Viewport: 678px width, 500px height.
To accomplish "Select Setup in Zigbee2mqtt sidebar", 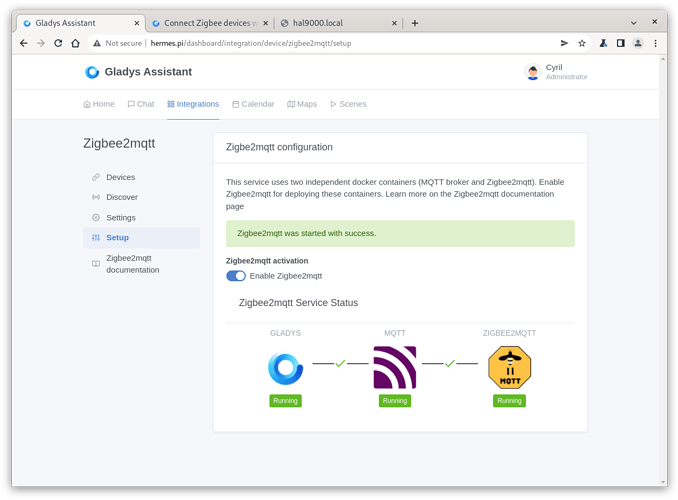I will 141,237.
